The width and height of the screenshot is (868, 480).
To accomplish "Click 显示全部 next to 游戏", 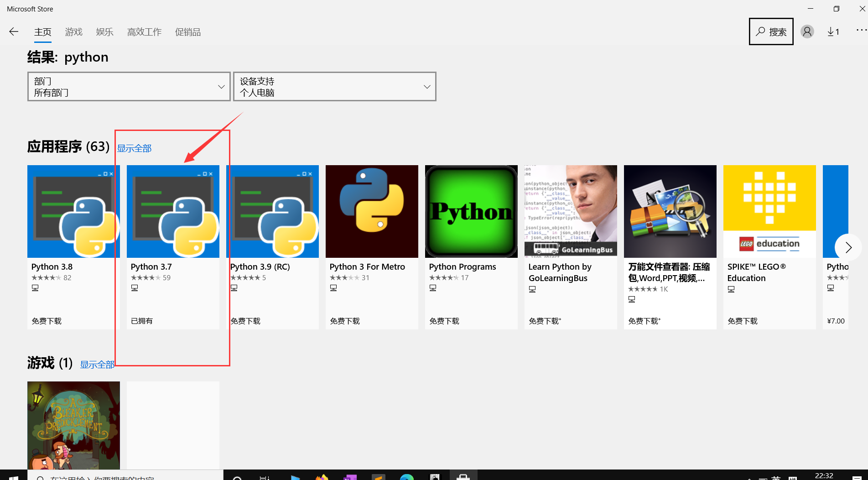I will click(x=97, y=364).
